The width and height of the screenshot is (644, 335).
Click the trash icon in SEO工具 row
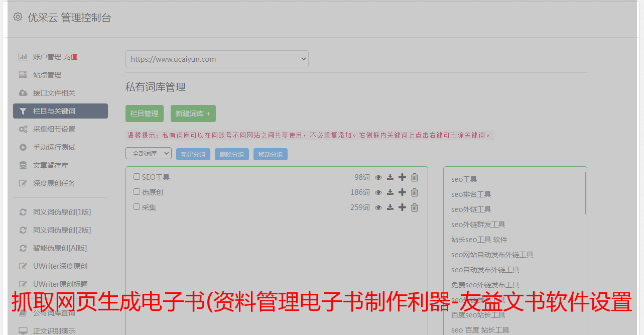coord(415,177)
